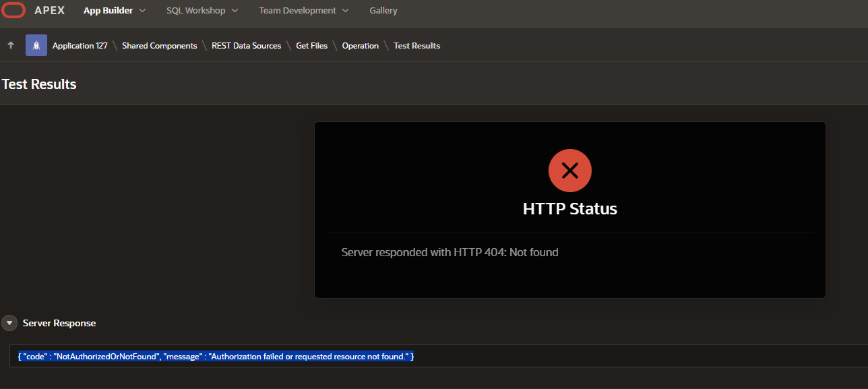The width and height of the screenshot is (868, 389).
Task: Click the Oracle logo icon
Action: pos(13,11)
